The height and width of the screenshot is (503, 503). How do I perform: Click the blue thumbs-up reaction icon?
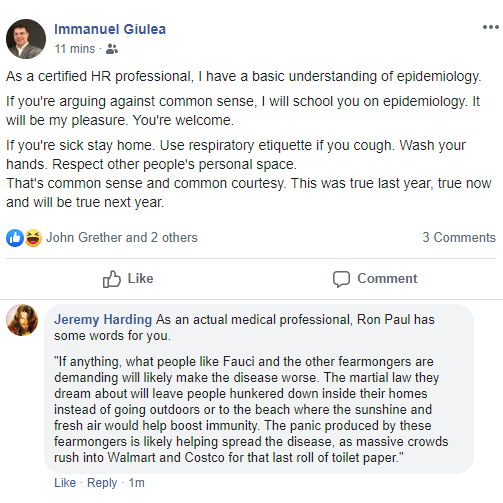(x=15, y=238)
